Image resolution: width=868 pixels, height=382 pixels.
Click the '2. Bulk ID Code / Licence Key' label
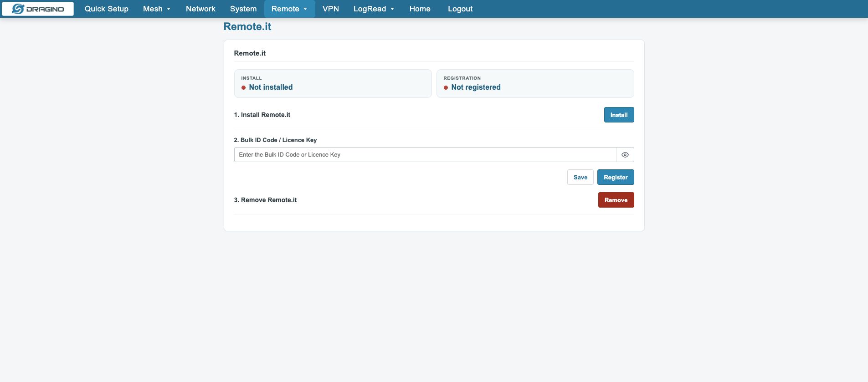275,140
